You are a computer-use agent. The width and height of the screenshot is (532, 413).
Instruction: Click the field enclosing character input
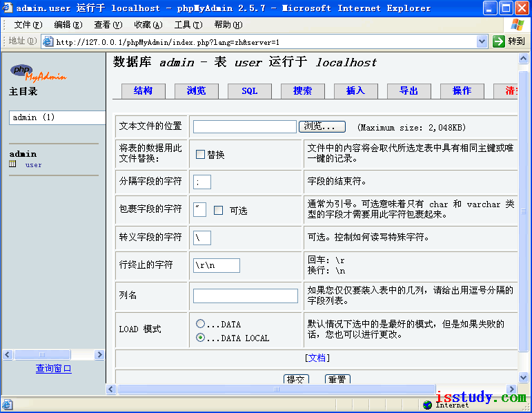click(200, 209)
